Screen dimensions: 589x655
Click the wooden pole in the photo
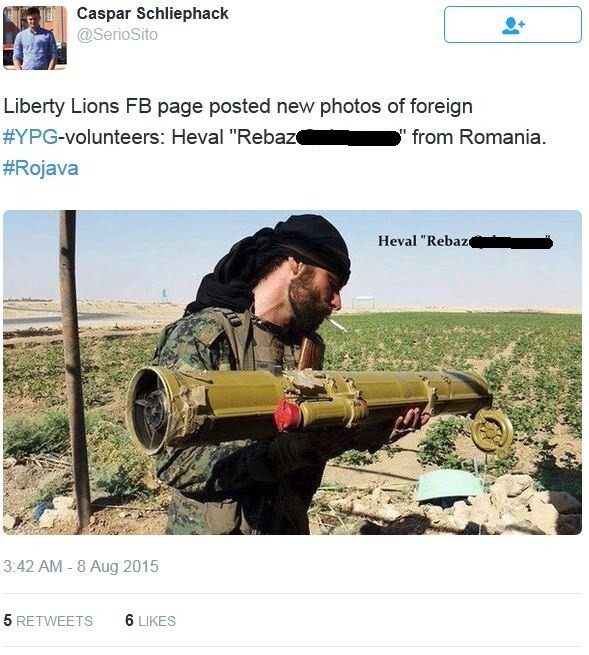pyautogui.click(x=74, y=370)
